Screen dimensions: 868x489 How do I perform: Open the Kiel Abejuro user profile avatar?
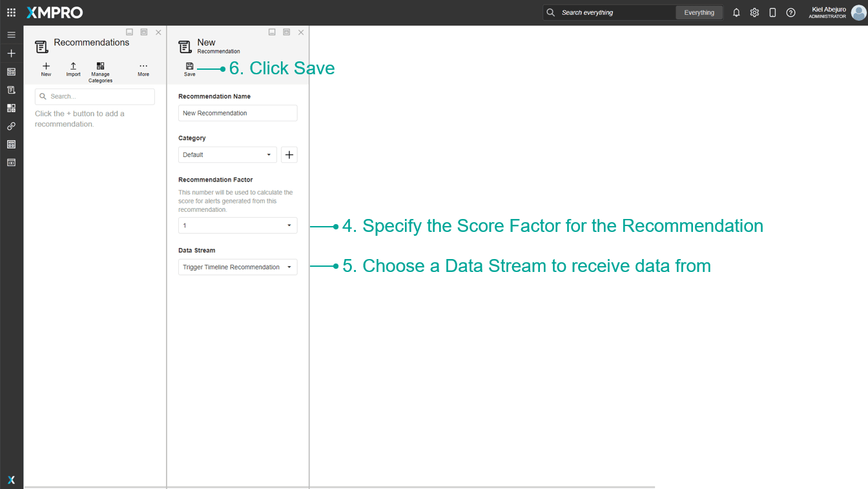click(x=858, y=13)
